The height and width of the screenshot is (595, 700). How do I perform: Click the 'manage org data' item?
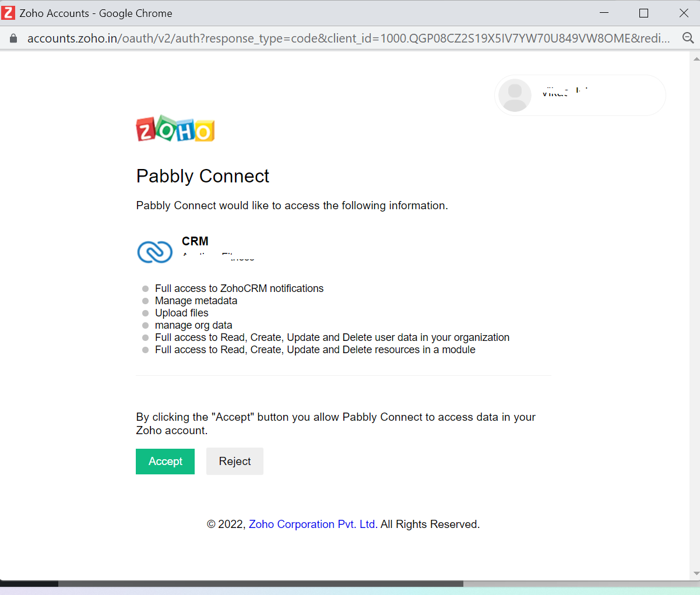click(194, 325)
